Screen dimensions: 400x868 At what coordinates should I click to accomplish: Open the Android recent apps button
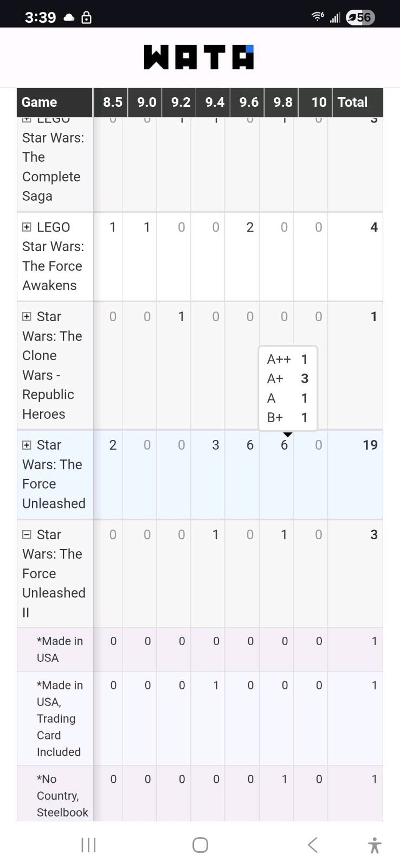pyautogui.click(x=88, y=845)
